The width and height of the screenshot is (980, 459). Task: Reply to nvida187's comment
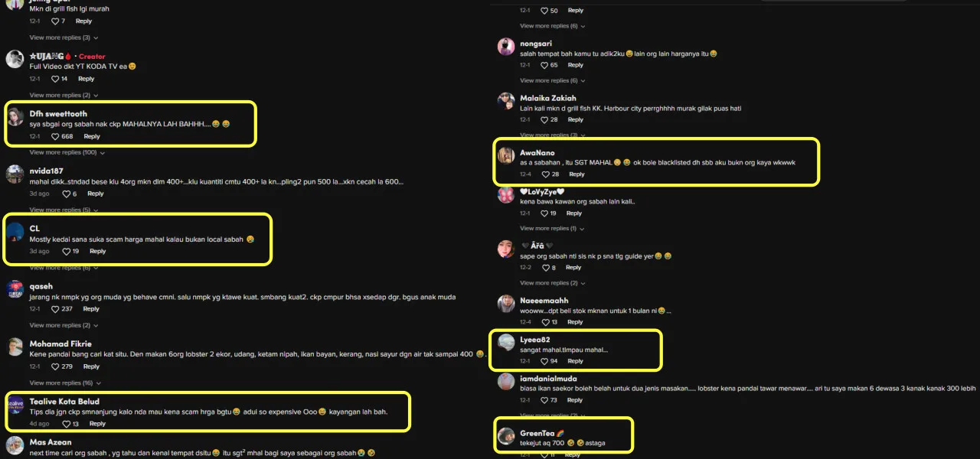coord(96,194)
